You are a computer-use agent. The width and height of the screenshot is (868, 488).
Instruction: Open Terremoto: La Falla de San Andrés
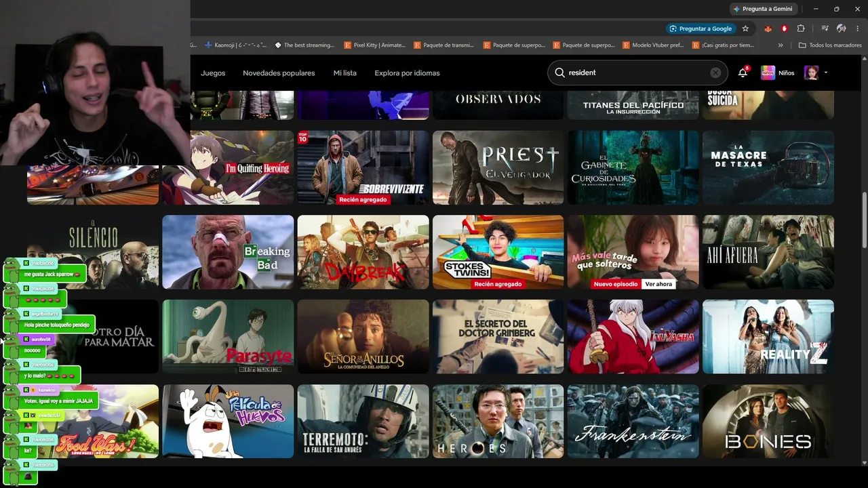(x=363, y=422)
